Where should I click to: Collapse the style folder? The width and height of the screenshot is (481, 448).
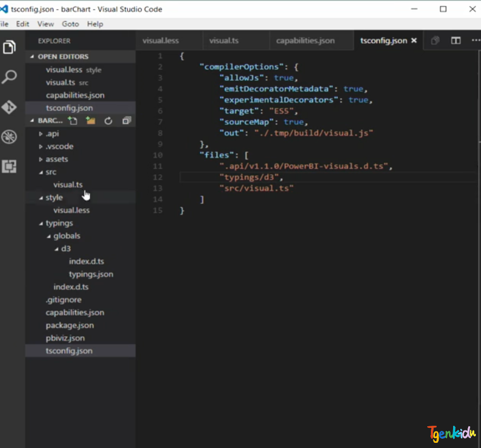[40, 198]
